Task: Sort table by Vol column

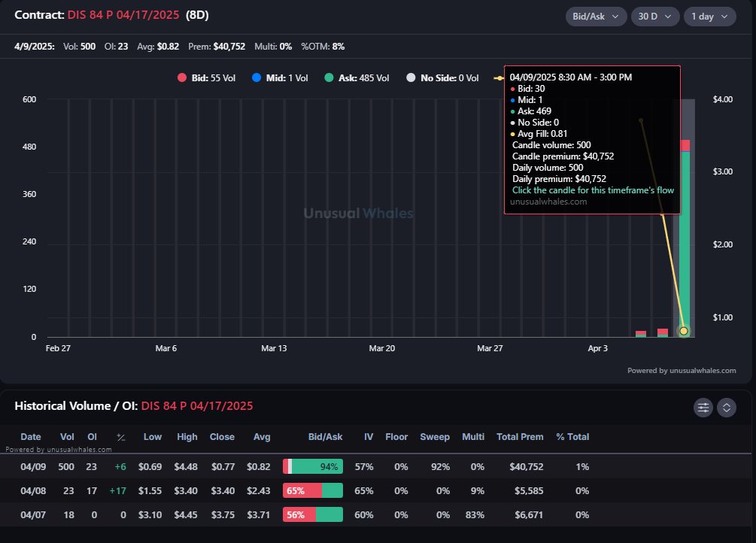Action: pos(67,437)
